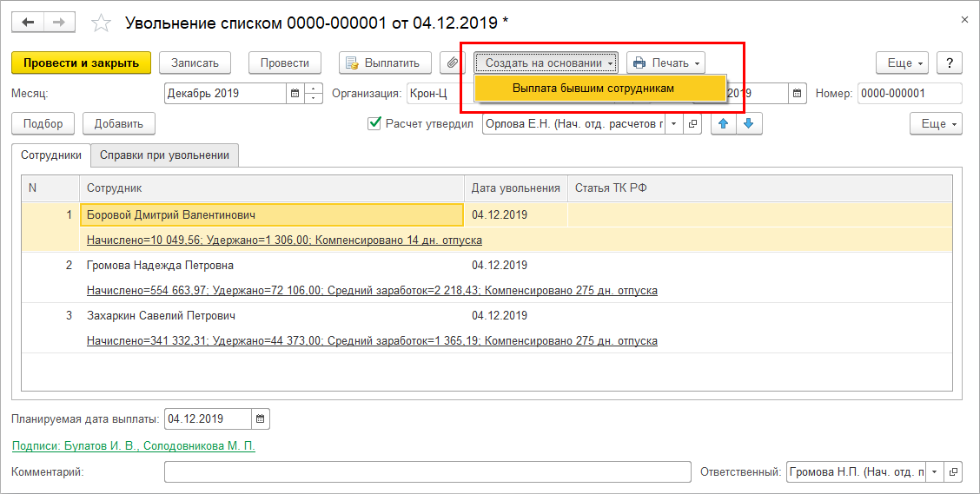Screen dimensions: 980x494
Task: Move row up with blue arrow
Action: coord(723,124)
